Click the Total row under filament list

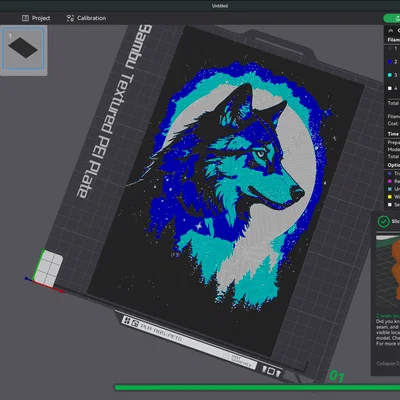pos(393,103)
